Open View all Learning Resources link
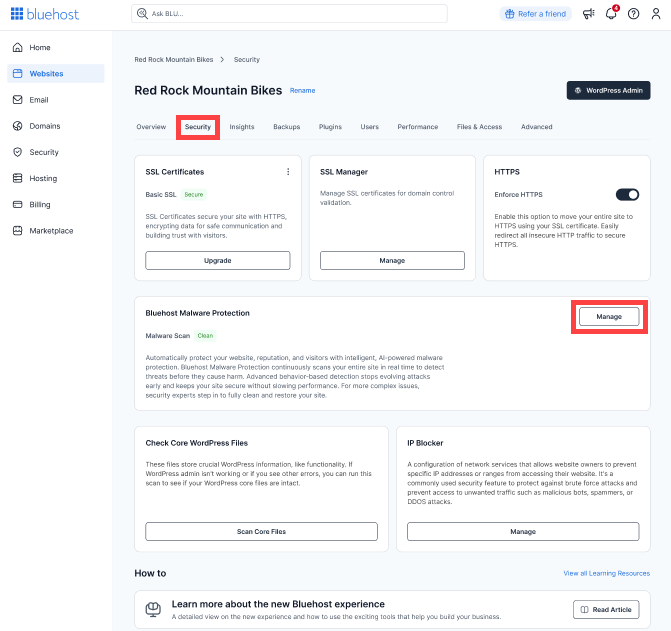This screenshot has width=671, height=631. click(x=606, y=573)
